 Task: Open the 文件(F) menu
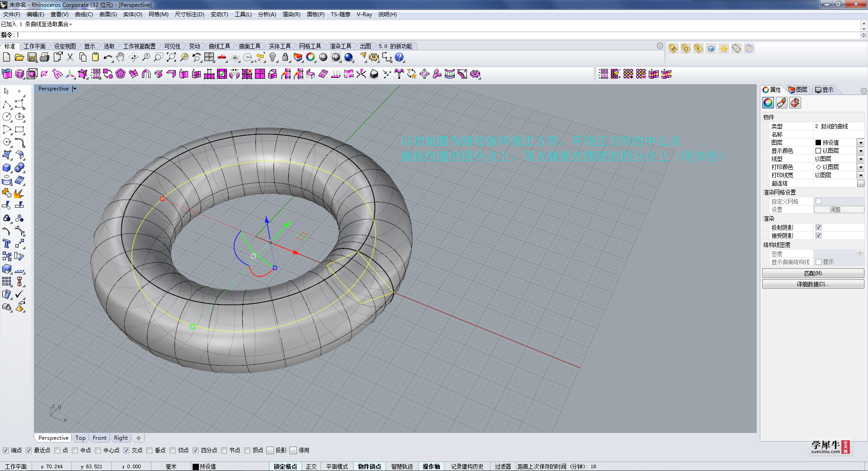(11, 14)
